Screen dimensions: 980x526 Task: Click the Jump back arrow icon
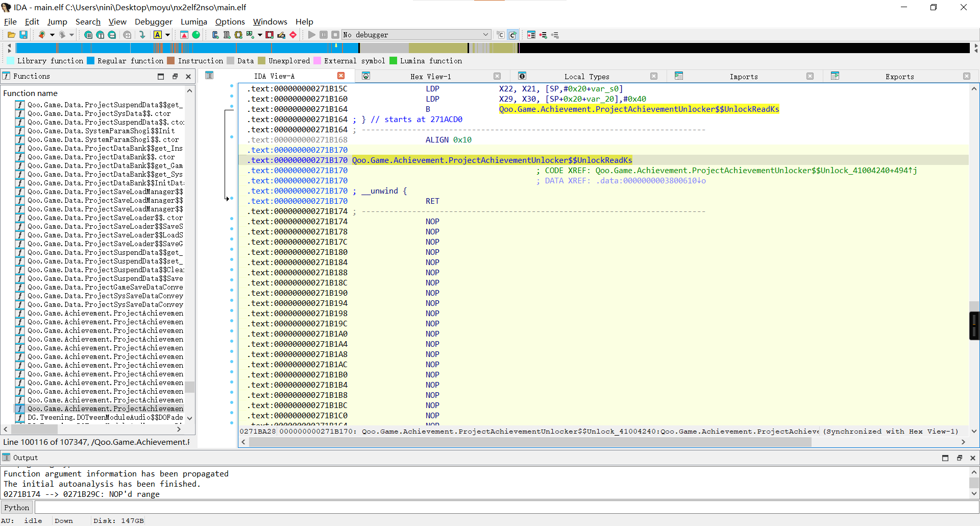42,35
